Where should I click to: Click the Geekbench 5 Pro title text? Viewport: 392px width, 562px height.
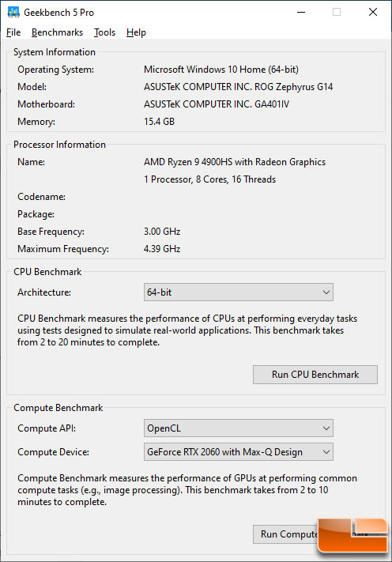point(58,13)
